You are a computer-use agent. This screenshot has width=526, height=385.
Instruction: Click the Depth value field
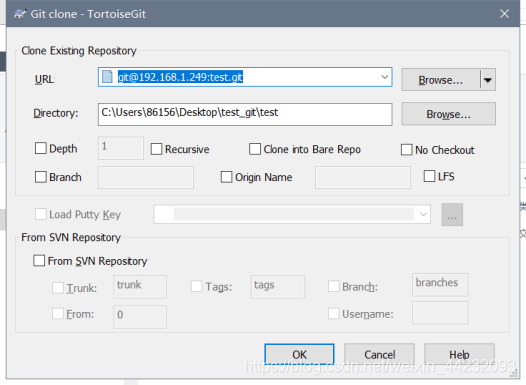point(121,148)
